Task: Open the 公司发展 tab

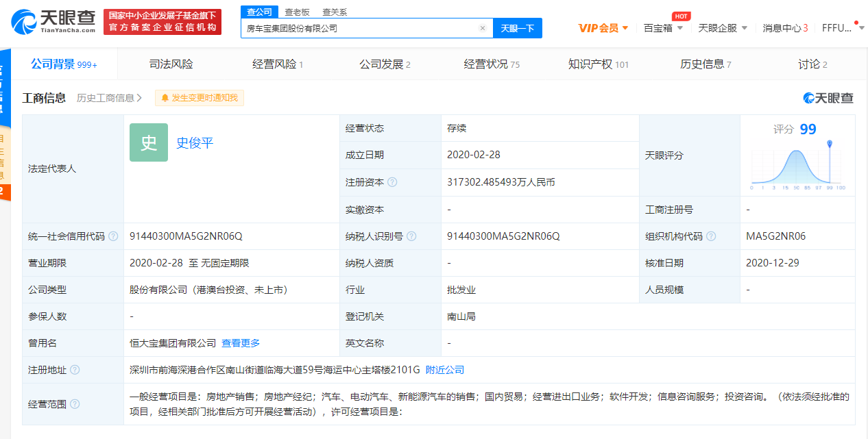Action: (x=385, y=64)
